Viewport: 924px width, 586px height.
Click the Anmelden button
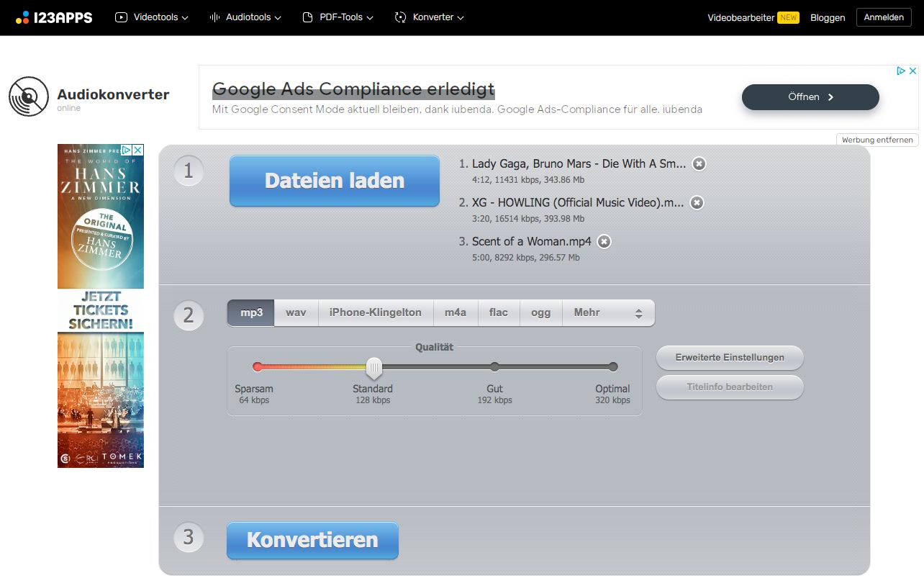click(884, 17)
